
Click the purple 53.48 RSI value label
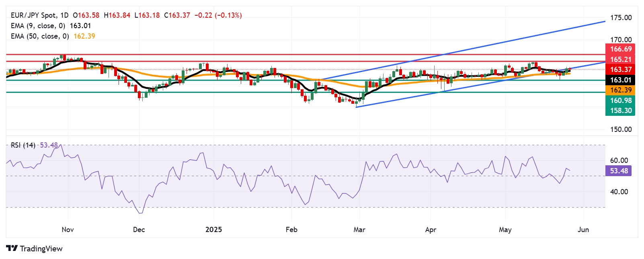619,171
